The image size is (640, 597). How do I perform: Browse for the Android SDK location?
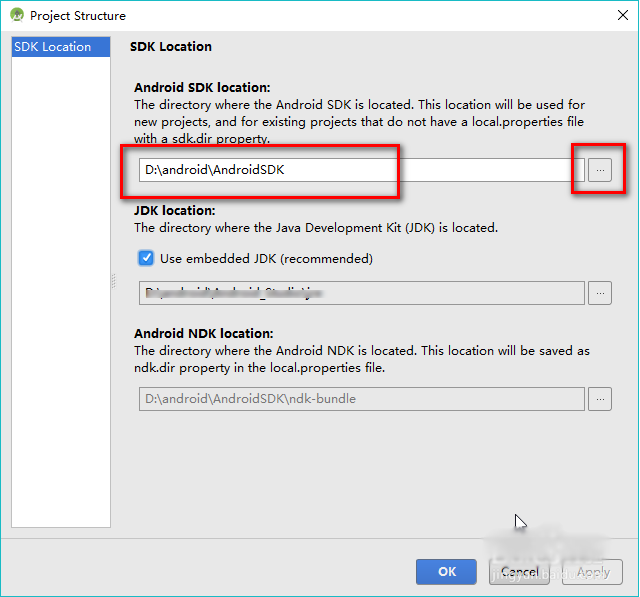coord(599,170)
